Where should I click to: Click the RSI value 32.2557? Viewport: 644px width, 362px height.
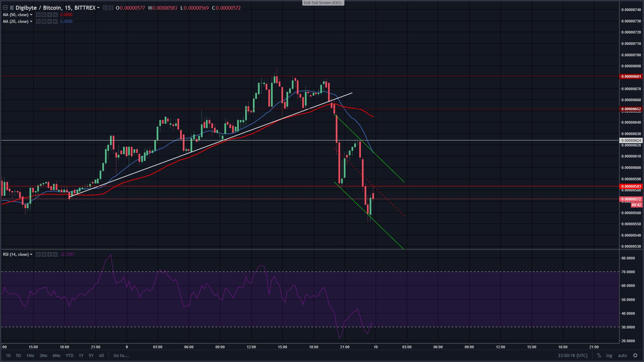tap(67, 254)
